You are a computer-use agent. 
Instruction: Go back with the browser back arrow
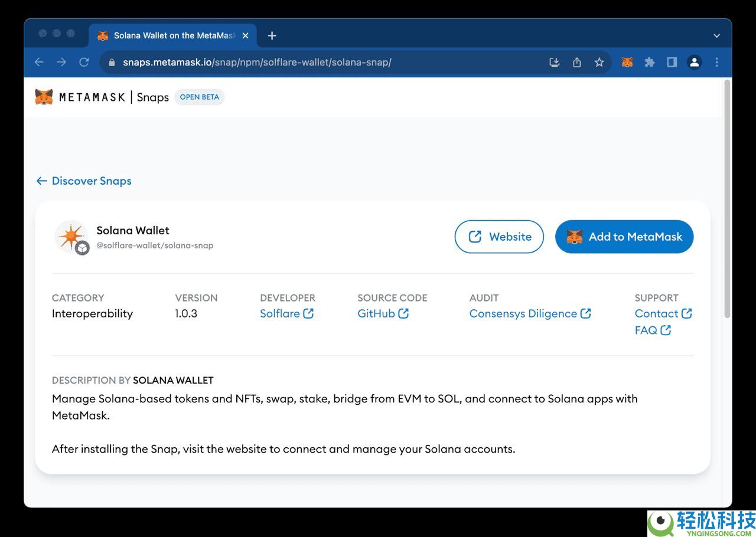39,62
